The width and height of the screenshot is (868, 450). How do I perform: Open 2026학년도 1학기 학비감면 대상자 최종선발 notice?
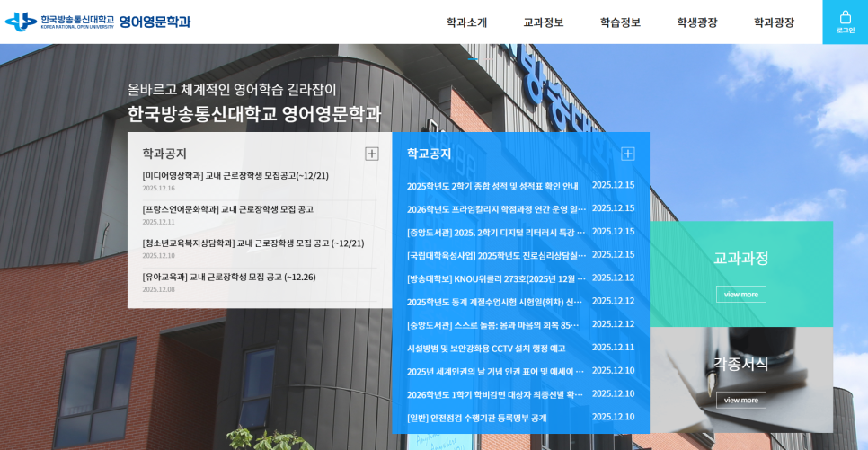coord(495,395)
